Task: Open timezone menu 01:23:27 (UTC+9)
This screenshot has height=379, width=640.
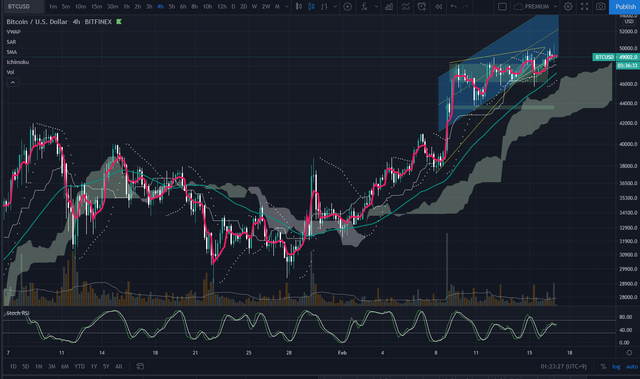Action: click(x=564, y=366)
